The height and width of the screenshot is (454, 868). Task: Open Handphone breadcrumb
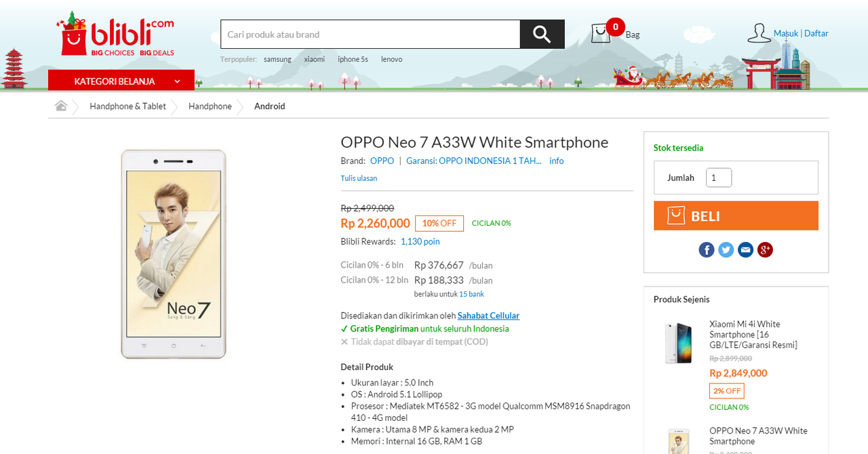pos(210,106)
